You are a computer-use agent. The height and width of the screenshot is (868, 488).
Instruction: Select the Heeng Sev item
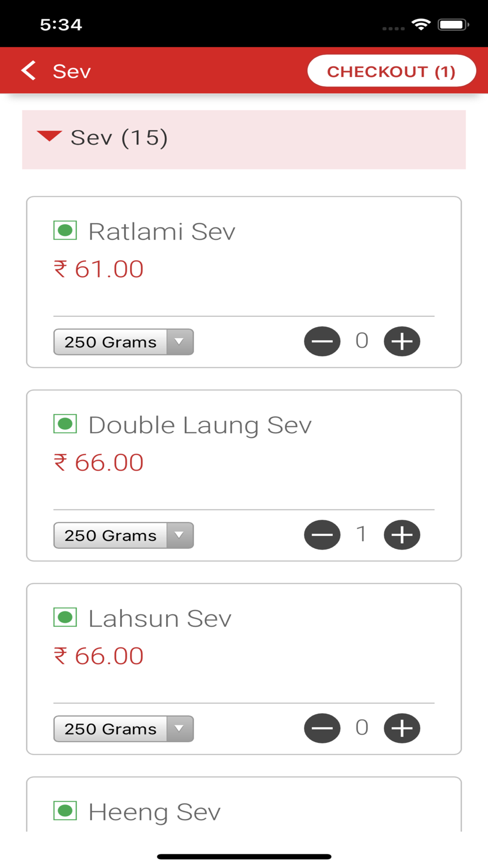(x=154, y=812)
